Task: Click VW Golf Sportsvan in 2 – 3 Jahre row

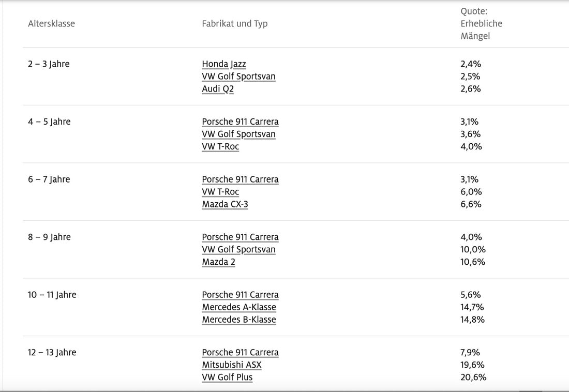Action: (238, 77)
